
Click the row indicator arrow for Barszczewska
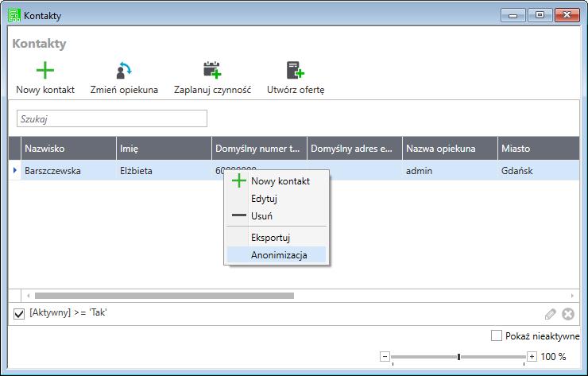click(14, 170)
